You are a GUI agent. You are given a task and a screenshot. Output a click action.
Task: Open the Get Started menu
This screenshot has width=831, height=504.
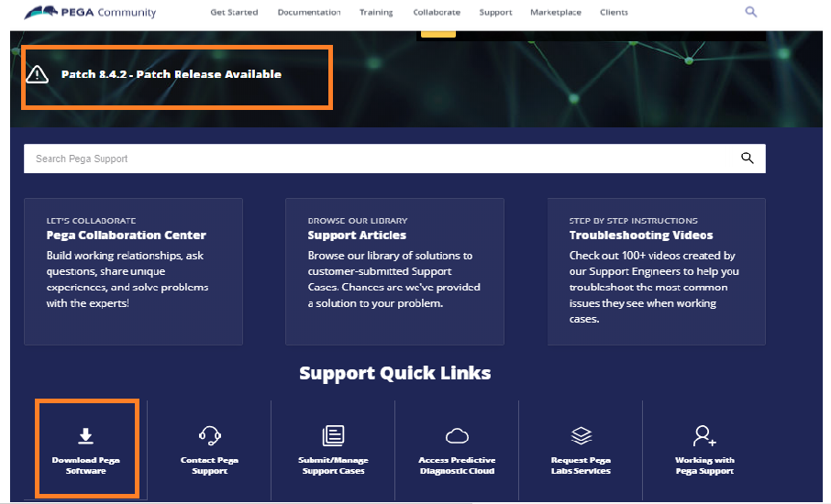[234, 12]
